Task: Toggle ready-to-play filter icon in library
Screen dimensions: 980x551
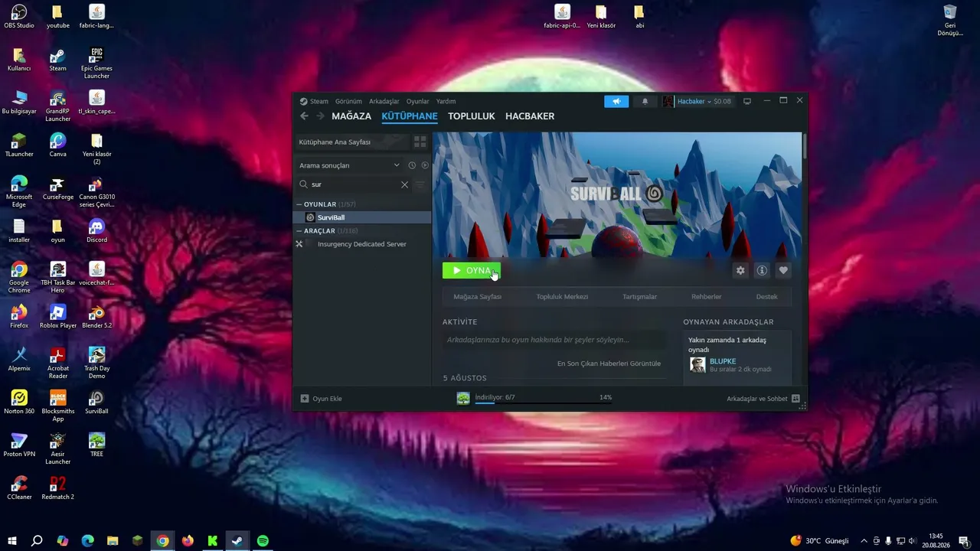Action: pos(425,165)
